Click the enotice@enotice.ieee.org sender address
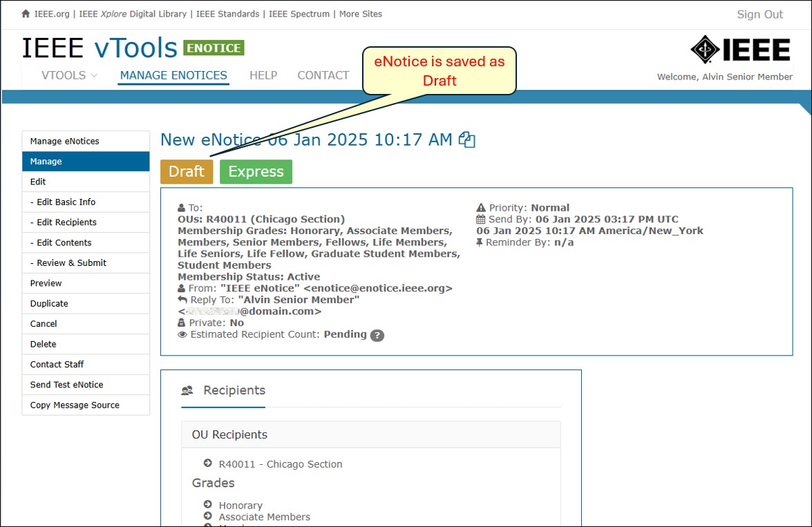 378,288
